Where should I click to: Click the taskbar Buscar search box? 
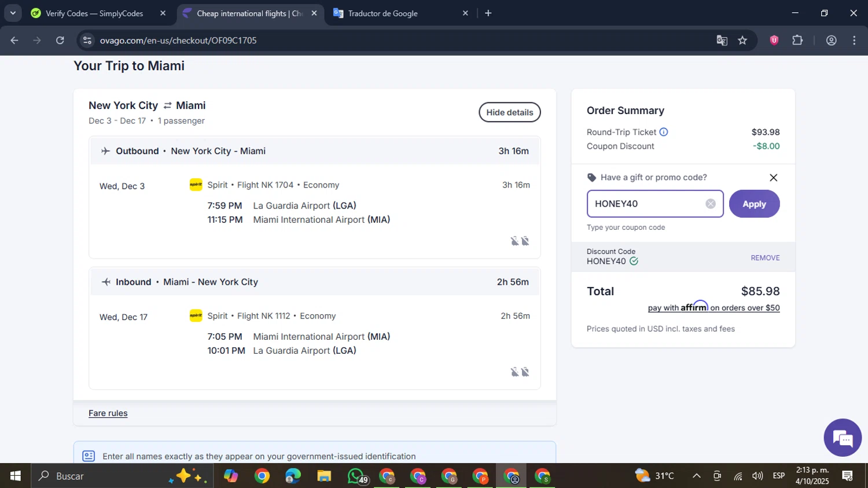(x=122, y=476)
